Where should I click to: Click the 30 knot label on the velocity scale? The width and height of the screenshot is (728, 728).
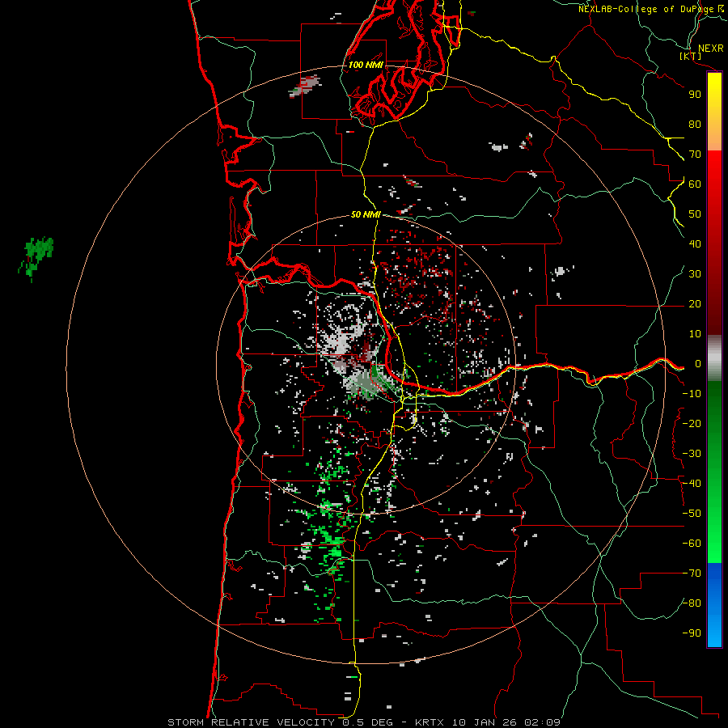[x=695, y=274]
